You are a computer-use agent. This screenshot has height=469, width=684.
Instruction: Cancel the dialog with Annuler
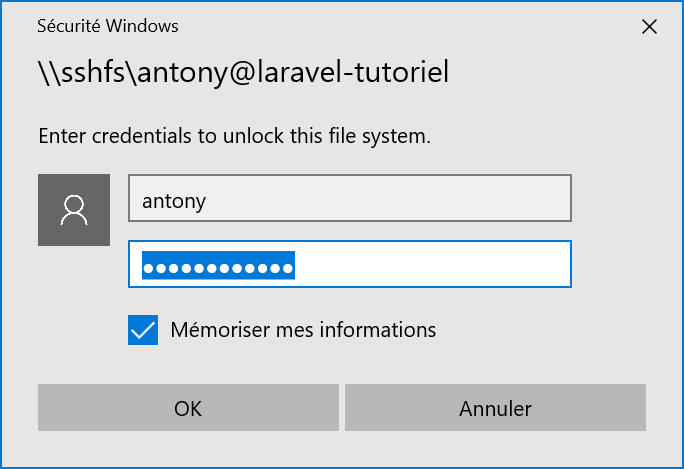coord(495,408)
